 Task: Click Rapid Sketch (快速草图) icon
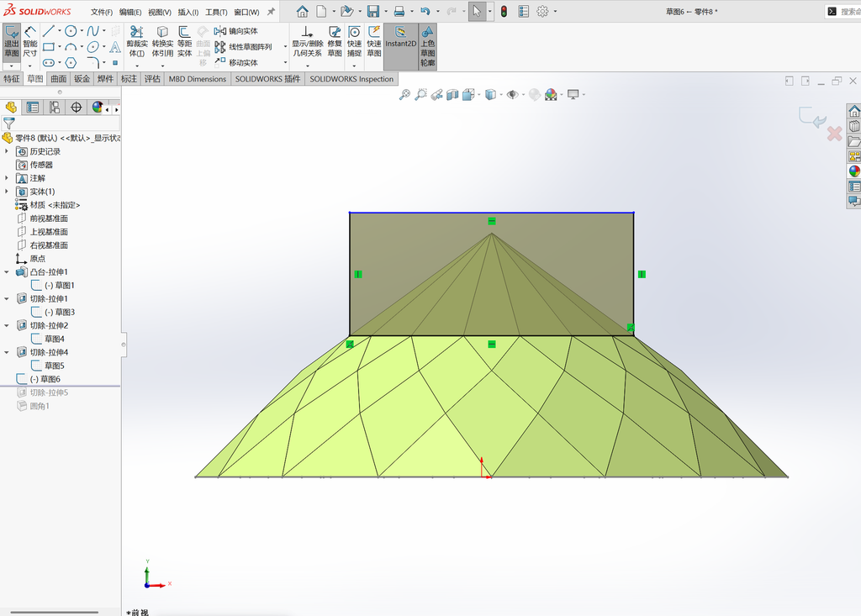coord(374,42)
